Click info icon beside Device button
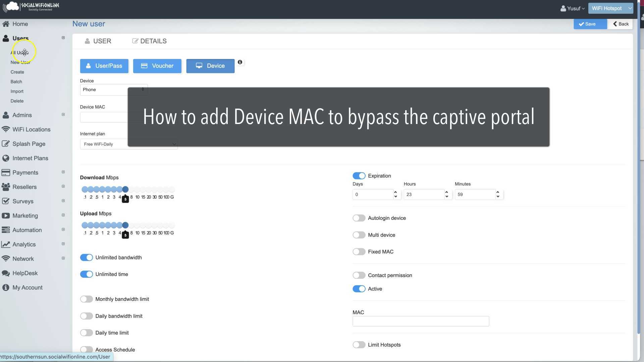Viewport: 644px width, 362px height. point(240,62)
